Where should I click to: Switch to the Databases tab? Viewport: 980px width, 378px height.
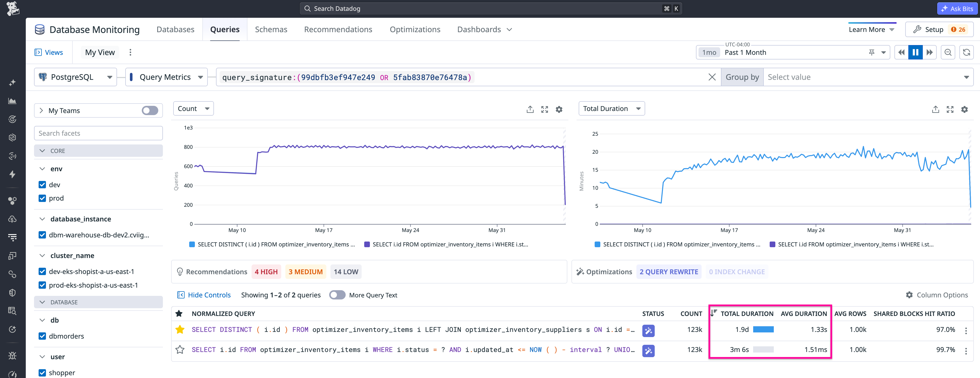point(175,30)
